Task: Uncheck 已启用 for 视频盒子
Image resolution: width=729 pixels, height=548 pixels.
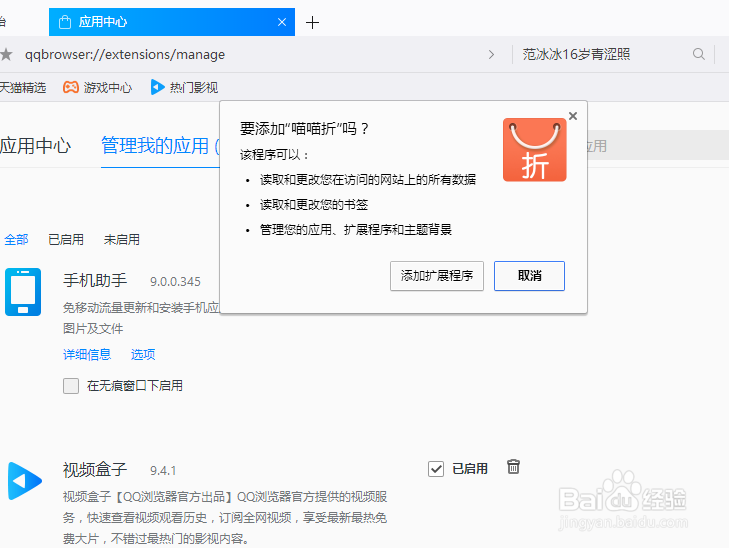Action: point(436,469)
